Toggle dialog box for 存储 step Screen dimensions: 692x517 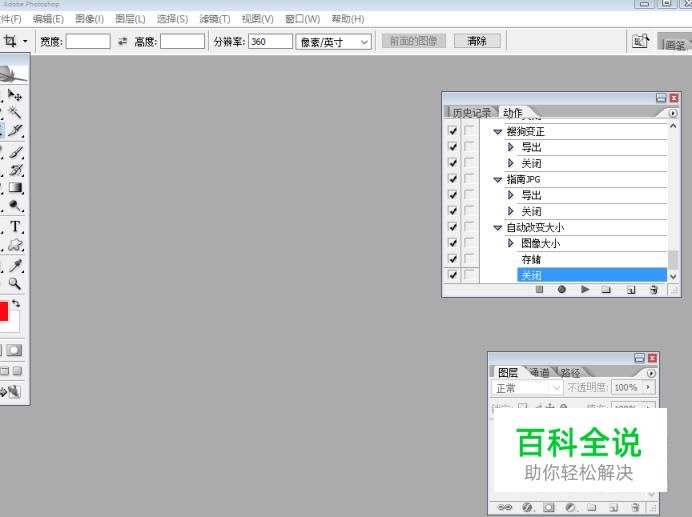pos(469,259)
